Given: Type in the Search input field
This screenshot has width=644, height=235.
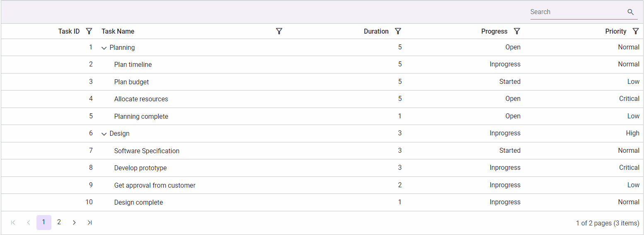Looking at the screenshot, I should [577, 12].
